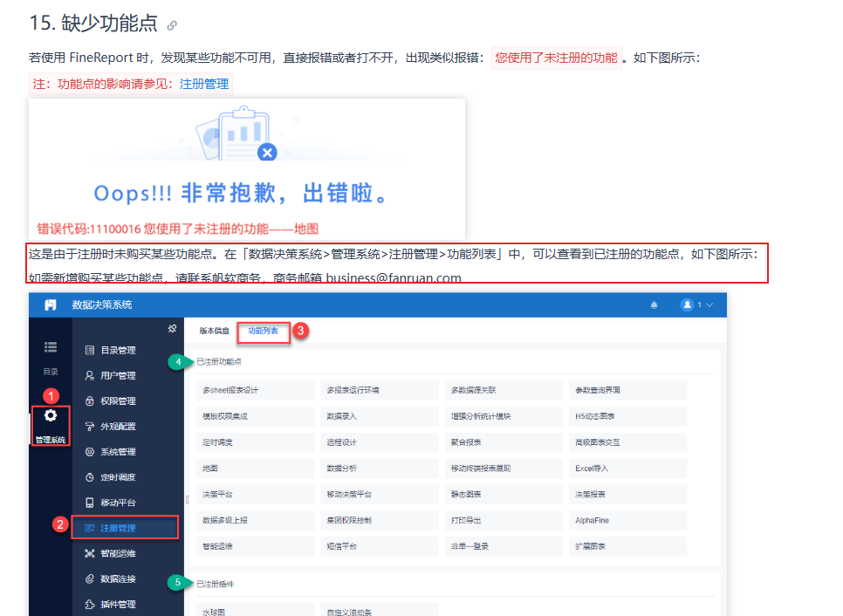Switch to the 版本信息 tab
This screenshot has width=843, height=616.
[x=214, y=331]
